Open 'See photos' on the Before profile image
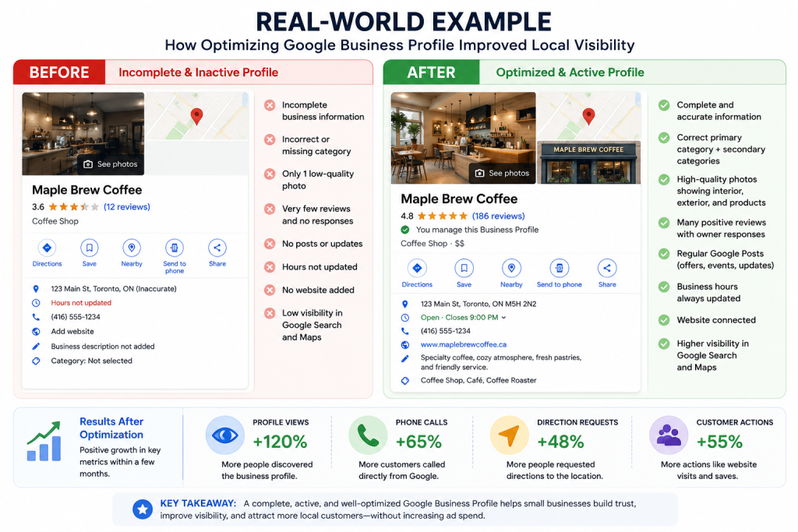Viewport: 798px width, 532px height. [111, 164]
